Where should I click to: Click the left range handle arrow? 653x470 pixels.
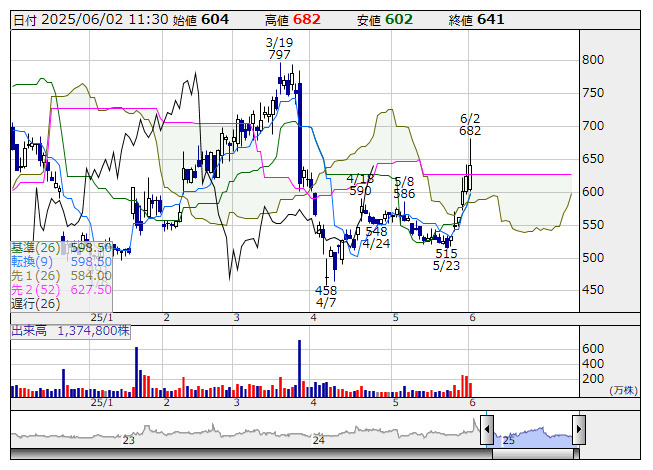(487, 429)
